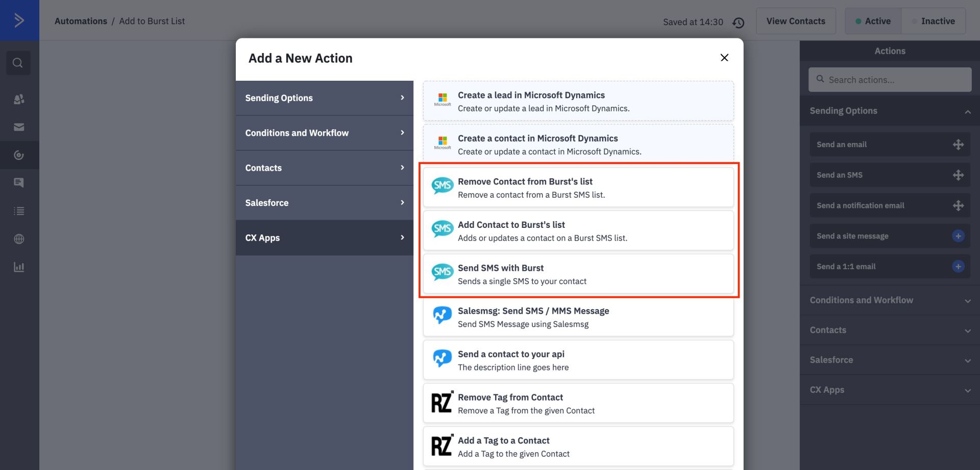Select the Automations gear icon

click(x=19, y=155)
